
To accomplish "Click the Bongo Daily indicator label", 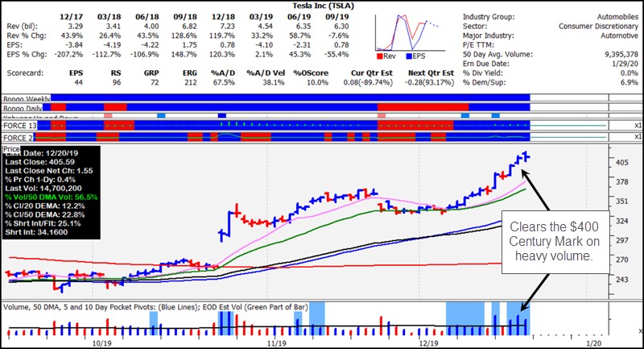I will point(23,108).
